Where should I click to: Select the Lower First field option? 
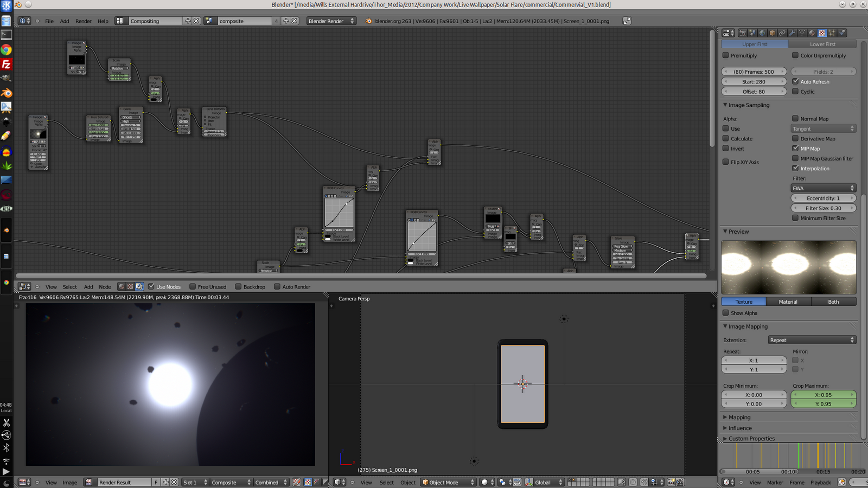(x=822, y=44)
